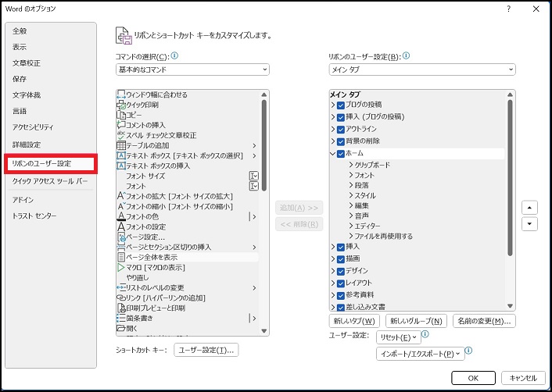Click command list scrollbar thumb

coord(264,145)
